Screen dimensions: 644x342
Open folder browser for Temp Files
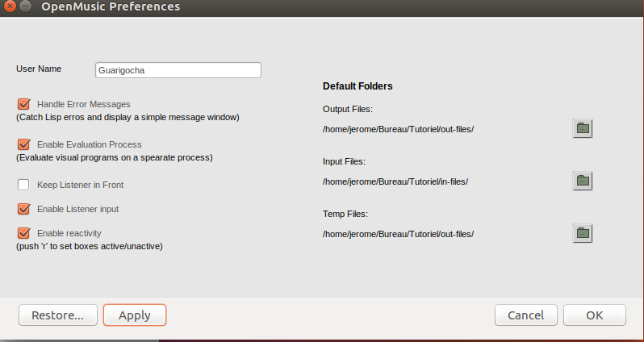click(583, 233)
